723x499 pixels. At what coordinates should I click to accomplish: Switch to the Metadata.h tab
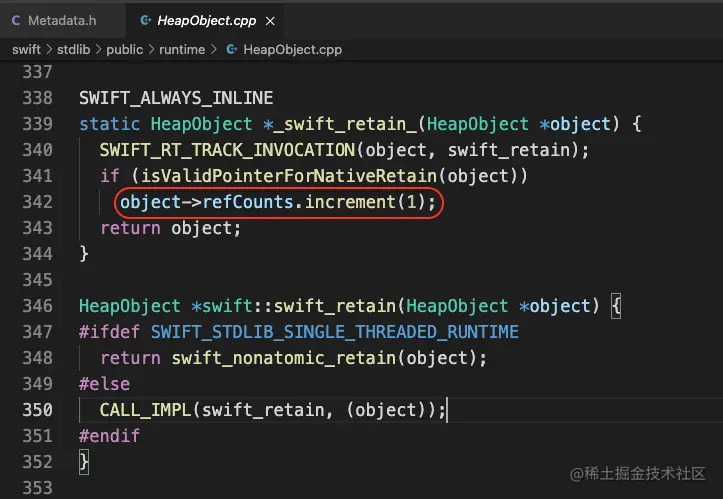62,20
